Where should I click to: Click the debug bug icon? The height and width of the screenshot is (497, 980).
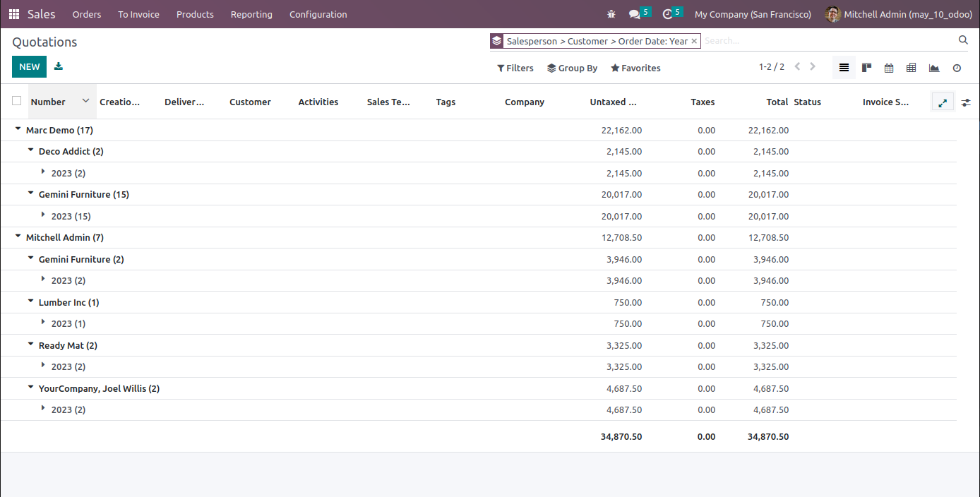pyautogui.click(x=611, y=14)
